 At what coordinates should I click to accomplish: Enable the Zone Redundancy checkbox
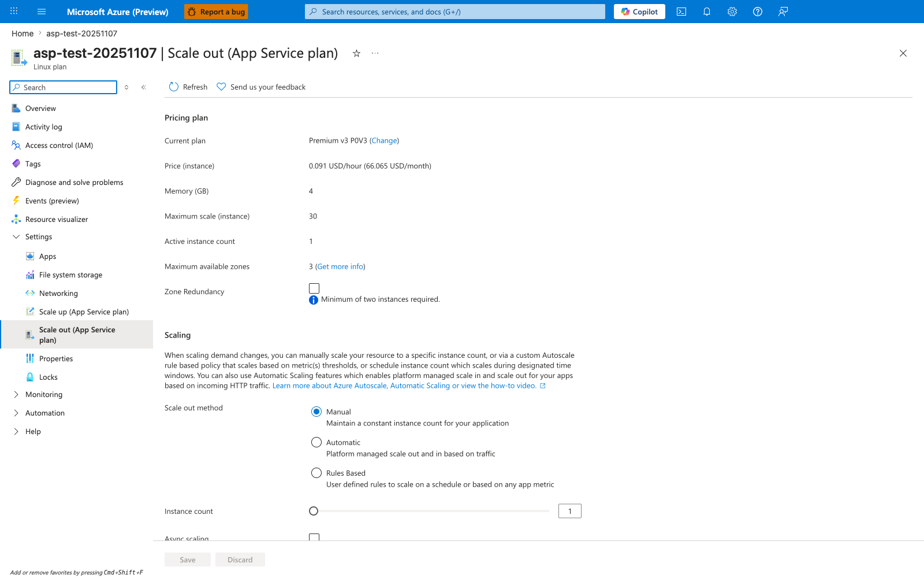314,288
